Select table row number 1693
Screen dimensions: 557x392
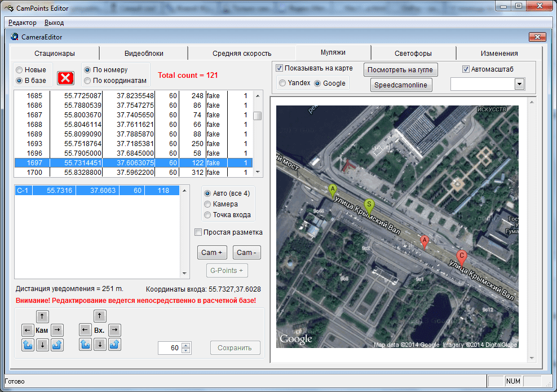[x=133, y=144]
